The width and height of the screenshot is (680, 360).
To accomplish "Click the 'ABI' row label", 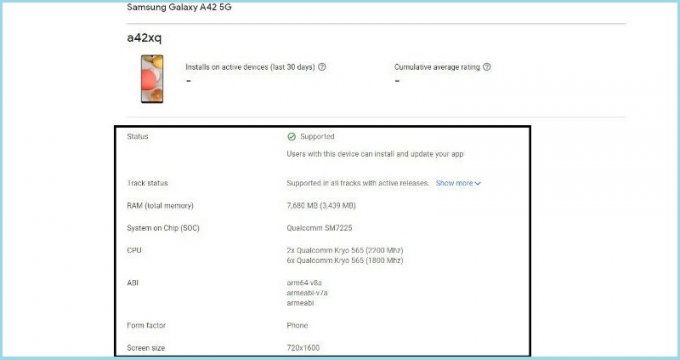I will click(x=133, y=283).
